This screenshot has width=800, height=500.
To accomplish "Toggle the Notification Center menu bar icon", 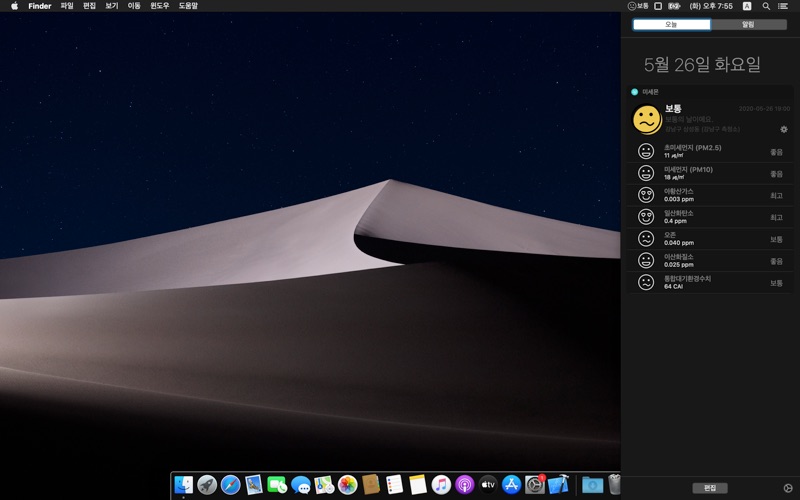I will tap(783, 6).
